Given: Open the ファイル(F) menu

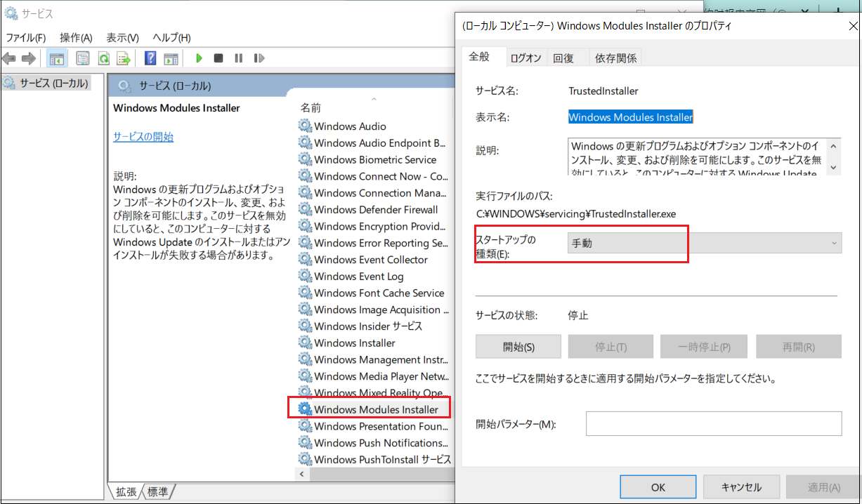Looking at the screenshot, I should (26, 38).
